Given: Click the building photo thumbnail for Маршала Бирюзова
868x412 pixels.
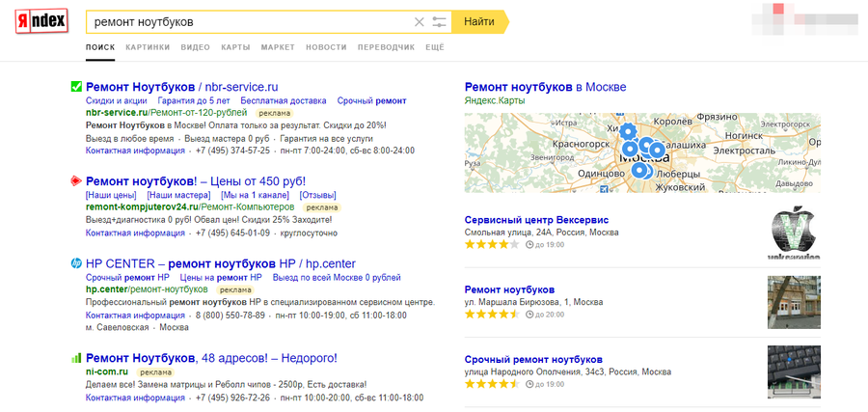Looking at the screenshot, I should pos(794,302).
